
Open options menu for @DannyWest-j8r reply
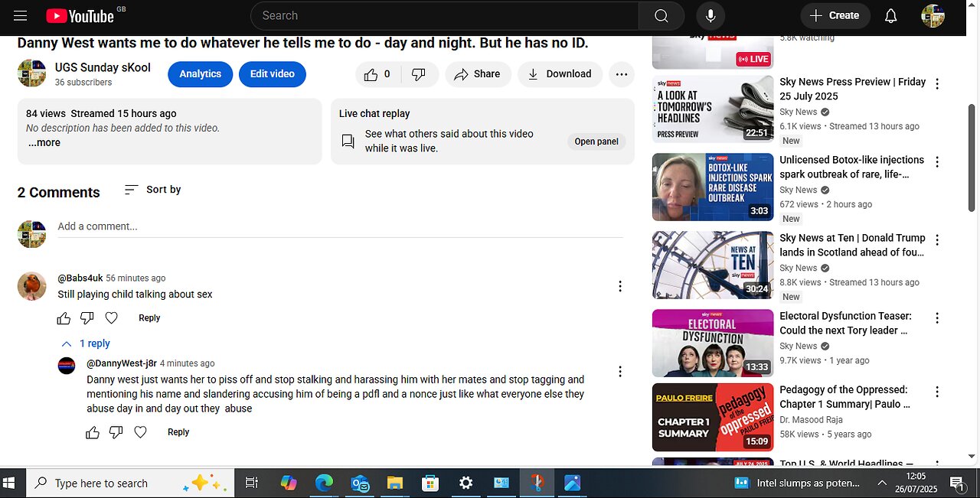pos(620,372)
